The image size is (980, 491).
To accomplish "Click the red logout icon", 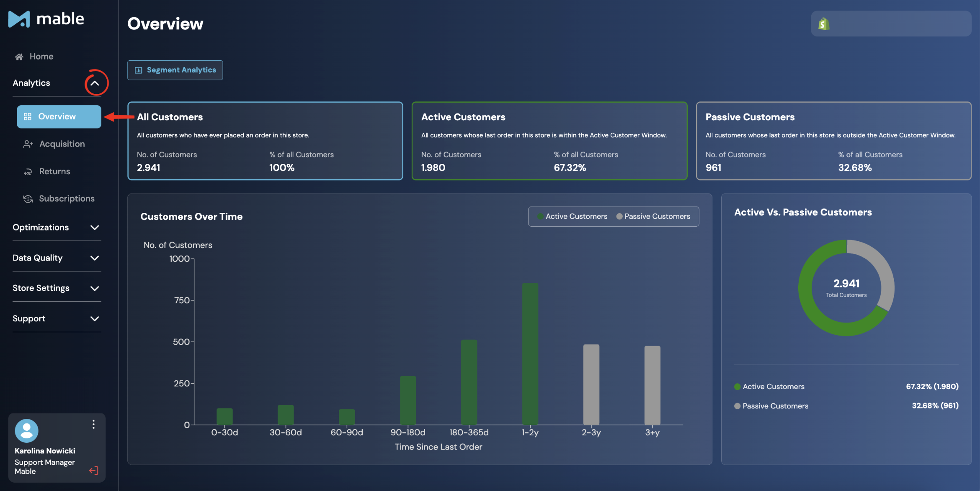I will point(94,470).
